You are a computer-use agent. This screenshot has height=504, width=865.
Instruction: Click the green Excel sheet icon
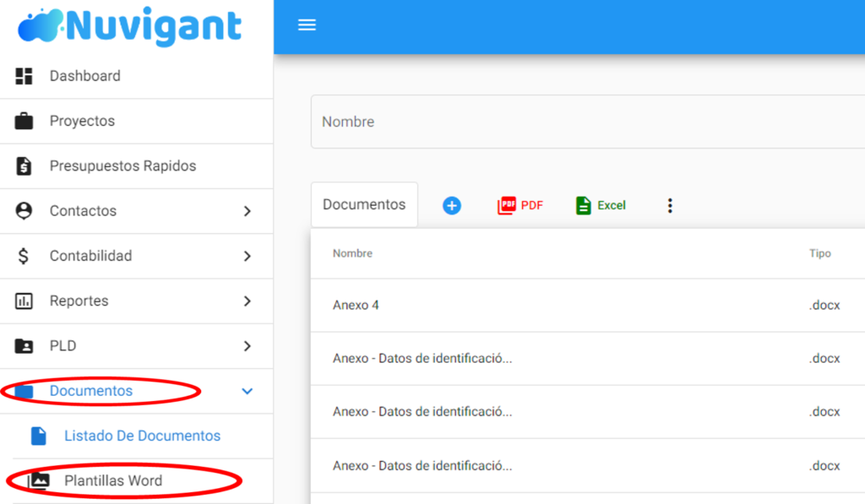click(x=583, y=206)
